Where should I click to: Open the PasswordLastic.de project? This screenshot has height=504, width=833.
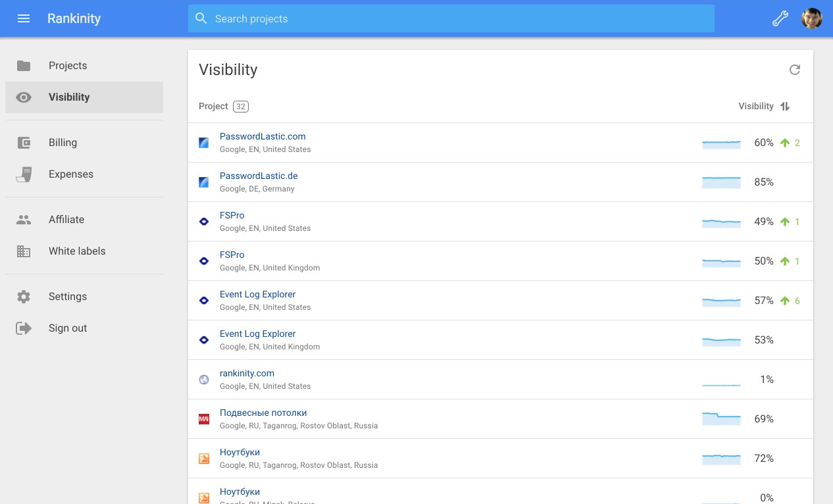[259, 176]
